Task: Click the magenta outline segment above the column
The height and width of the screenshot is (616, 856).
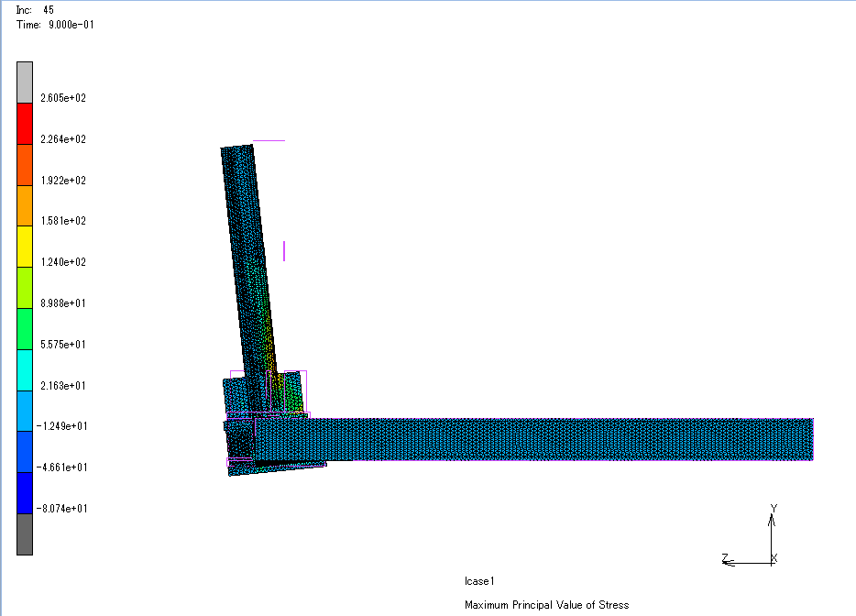Action: pos(269,140)
